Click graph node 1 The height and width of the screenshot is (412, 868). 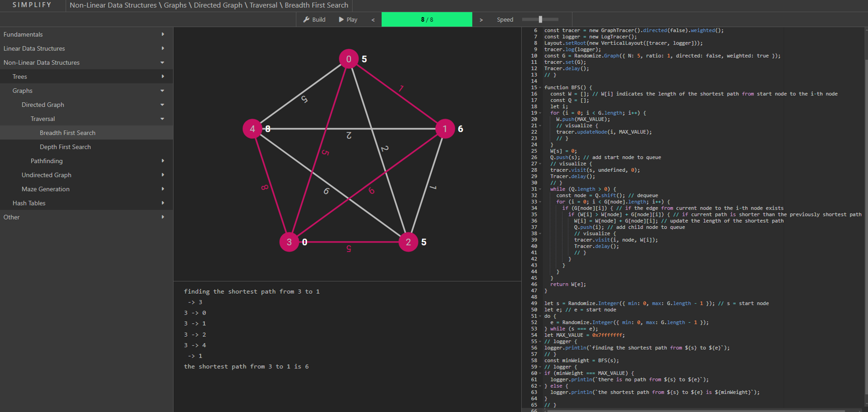click(x=444, y=129)
